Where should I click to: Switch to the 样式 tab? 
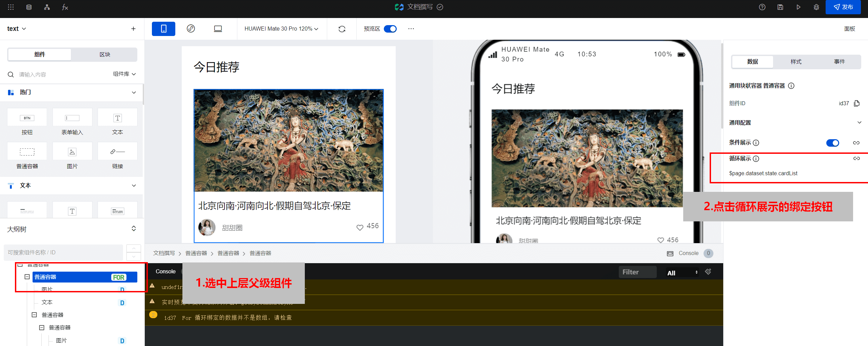(796, 61)
